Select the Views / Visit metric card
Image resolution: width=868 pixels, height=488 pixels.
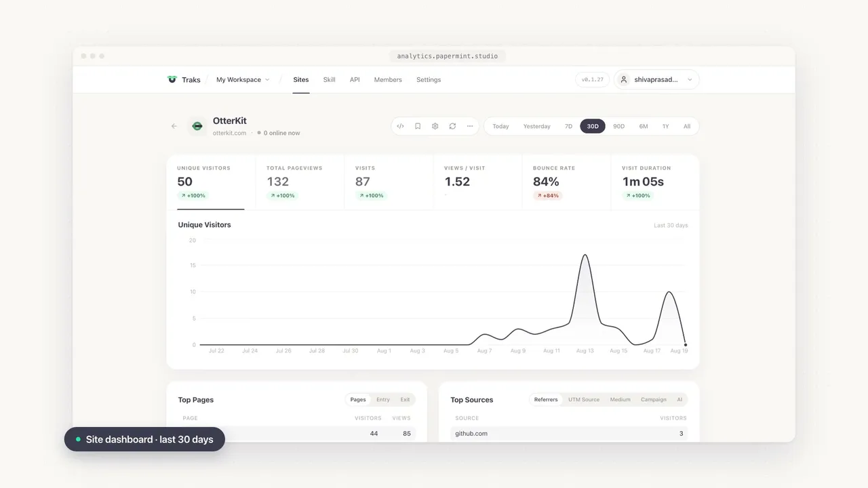[x=477, y=182]
